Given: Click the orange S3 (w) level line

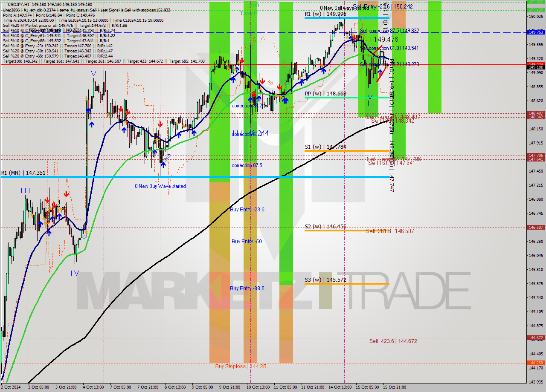Looking at the screenshot, I should coord(347,284).
